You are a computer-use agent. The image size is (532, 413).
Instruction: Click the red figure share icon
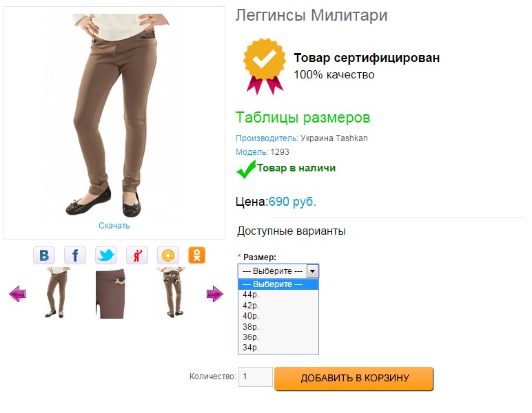136,255
